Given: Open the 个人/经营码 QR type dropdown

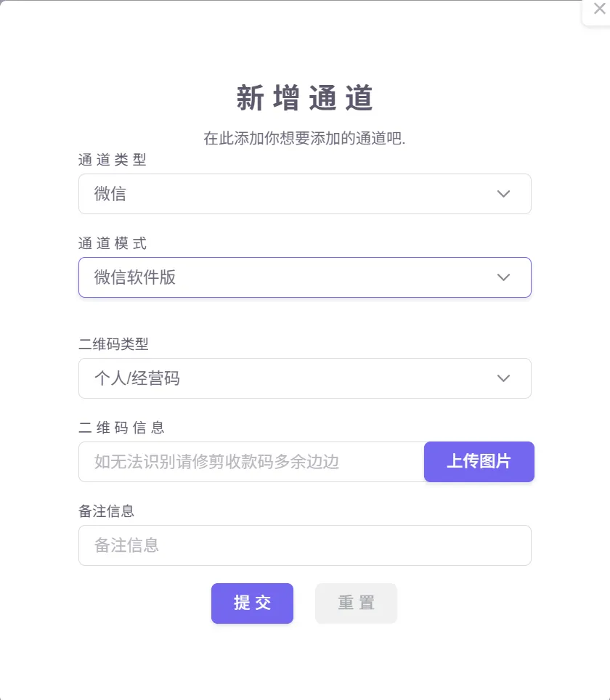Looking at the screenshot, I should point(290,378).
